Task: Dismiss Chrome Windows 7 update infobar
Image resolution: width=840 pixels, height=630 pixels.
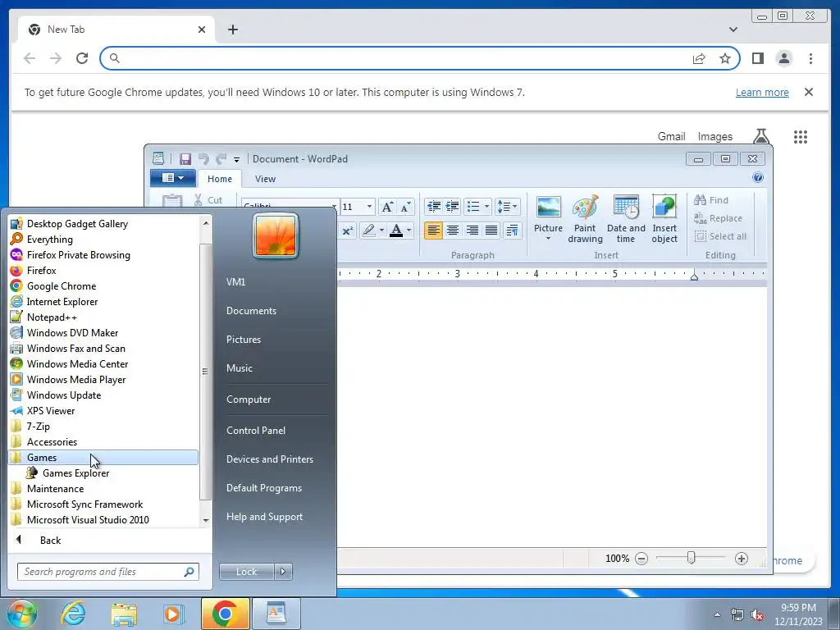Action: tap(809, 92)
